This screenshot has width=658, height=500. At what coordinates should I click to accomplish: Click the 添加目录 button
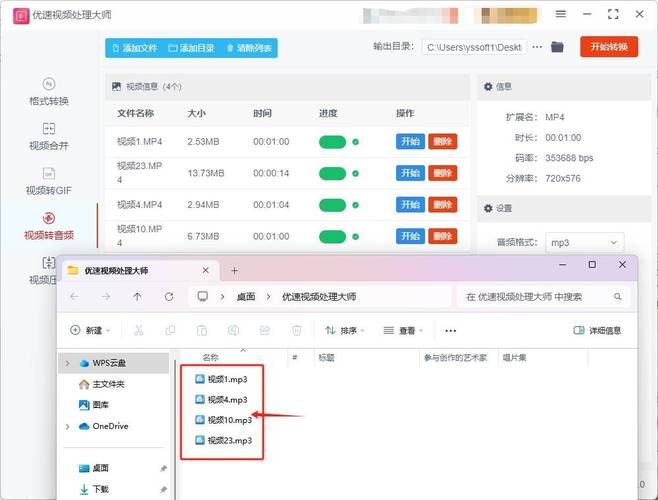point(191,48)
